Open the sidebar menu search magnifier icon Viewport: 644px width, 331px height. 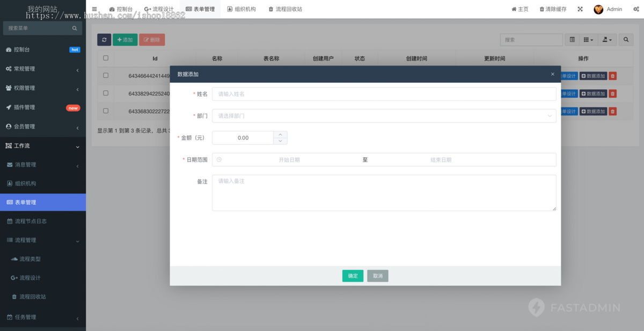click(75, 27)
